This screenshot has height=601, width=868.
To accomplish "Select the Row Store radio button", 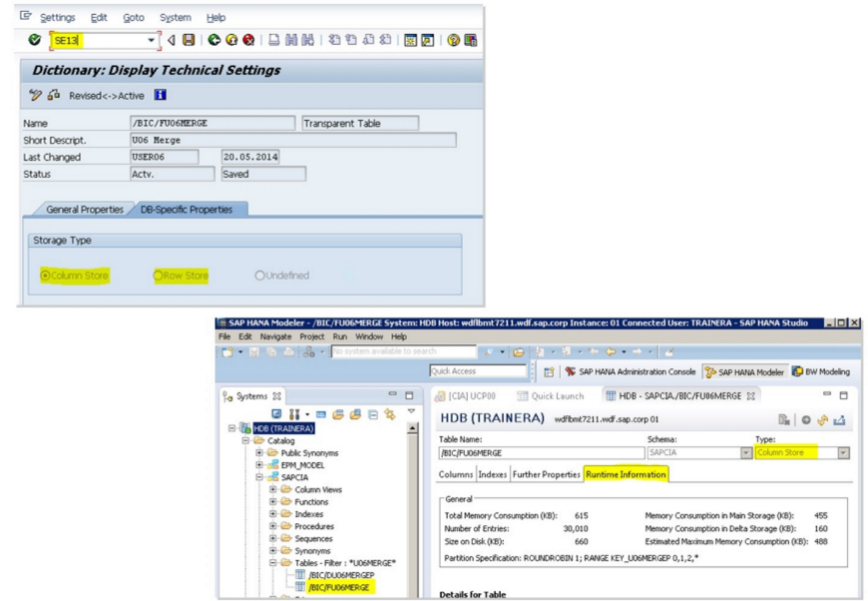I will (159, 276).
